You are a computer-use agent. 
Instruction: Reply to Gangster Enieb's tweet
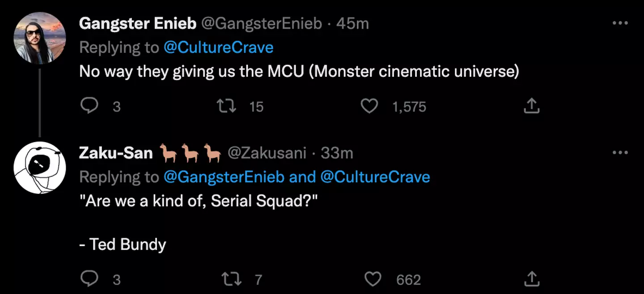(x=89, y=106)
